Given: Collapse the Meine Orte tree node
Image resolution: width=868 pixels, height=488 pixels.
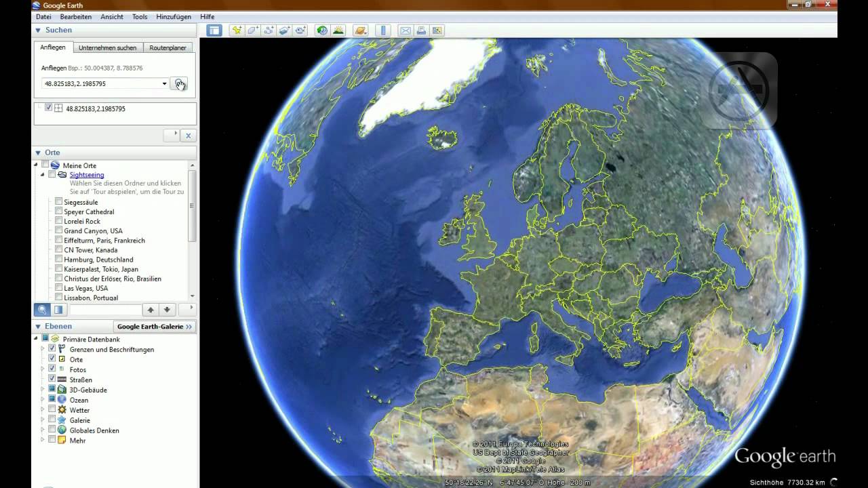Looking at the screenshot, I should point(36,165).
